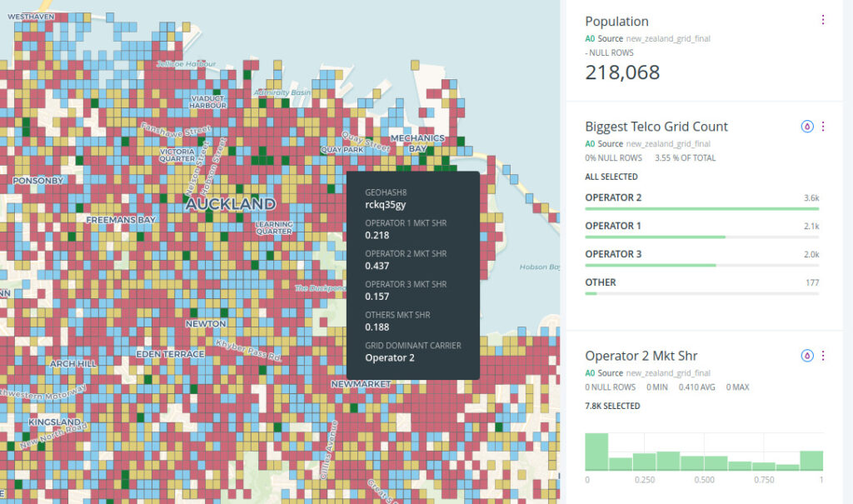The image size is (853, 504).
Task: Click the A0 source badge under Operator 2 Mkt Shr
Action: pos(590,373)
